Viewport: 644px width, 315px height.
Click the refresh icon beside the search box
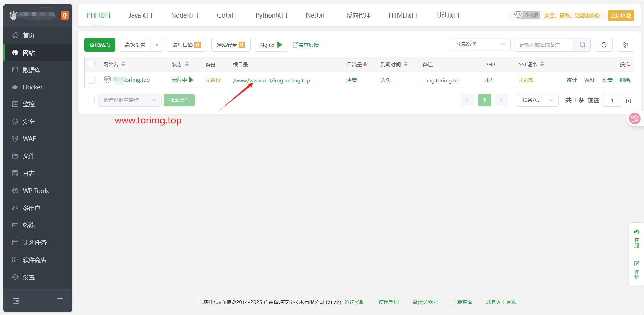pos(604,44)
